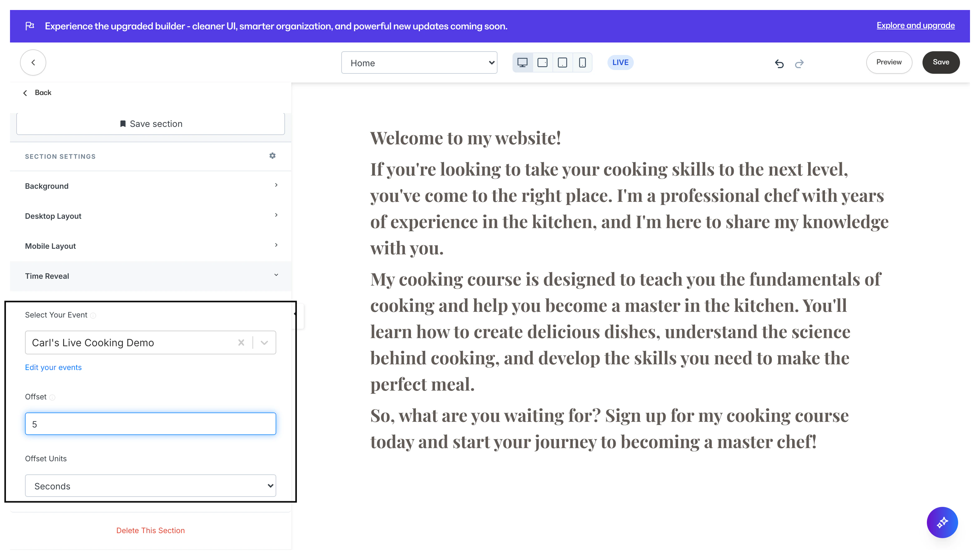Open the Desktop Layout settings row
980x560 pixels.
click(150, 216)
